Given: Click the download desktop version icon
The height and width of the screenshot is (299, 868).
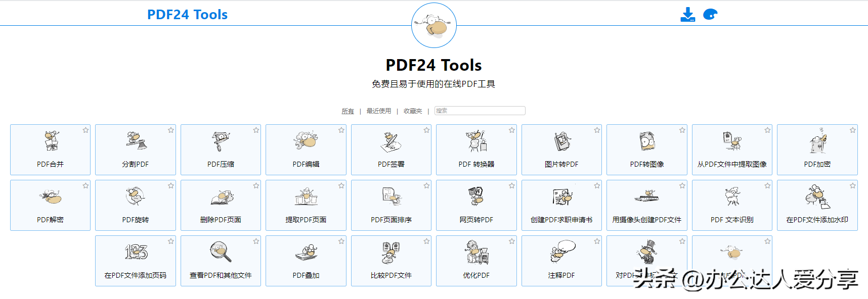Looking at the screenshot, I should [x=687, y=15].
